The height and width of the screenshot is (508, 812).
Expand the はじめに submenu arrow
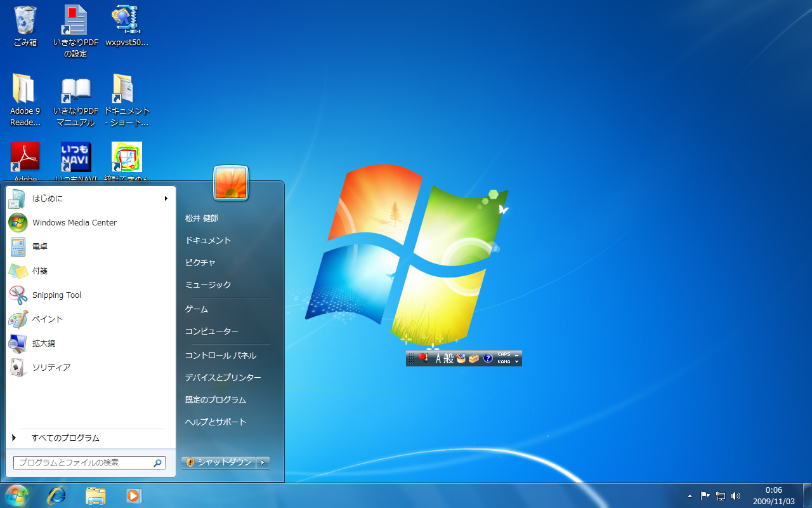point(166,199)
